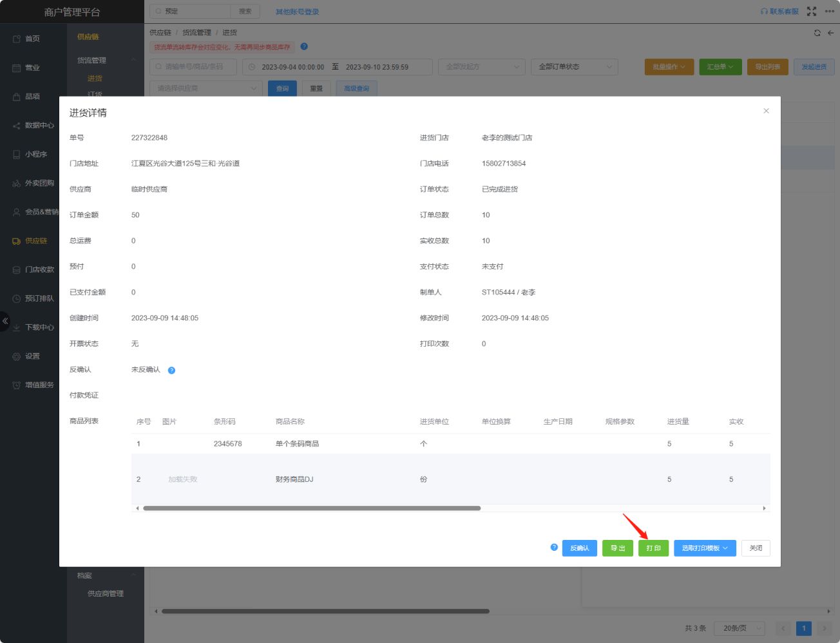Open 小程序 phone icon in the sidebar

[17, 155]
